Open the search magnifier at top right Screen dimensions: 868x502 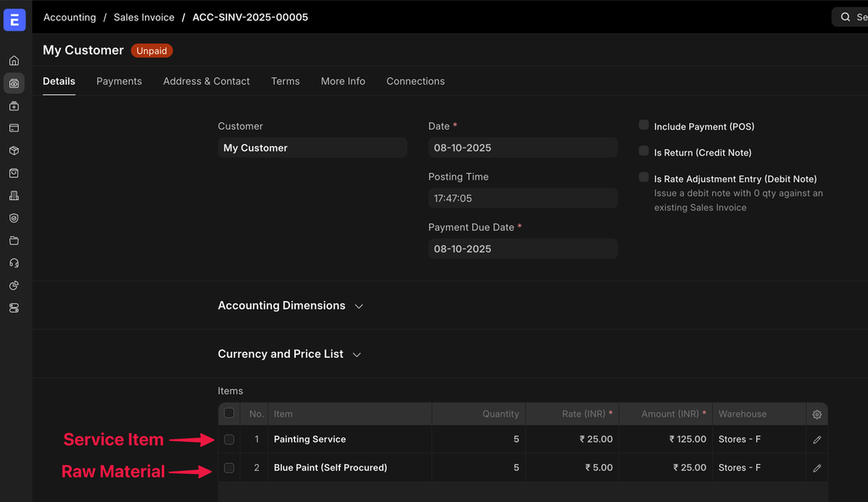(845, 16)
